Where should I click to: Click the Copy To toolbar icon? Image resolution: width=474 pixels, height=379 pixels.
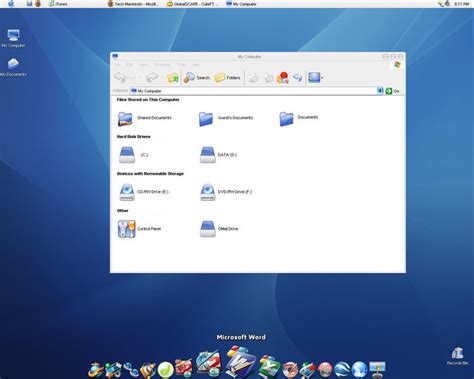[x=268, y=78]
